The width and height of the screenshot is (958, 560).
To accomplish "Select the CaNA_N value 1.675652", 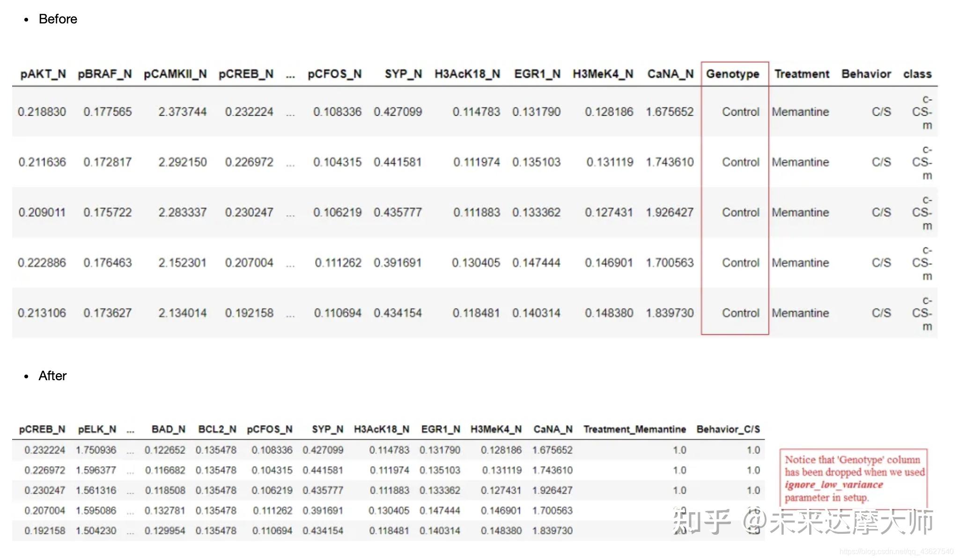I will coord(671,112).
